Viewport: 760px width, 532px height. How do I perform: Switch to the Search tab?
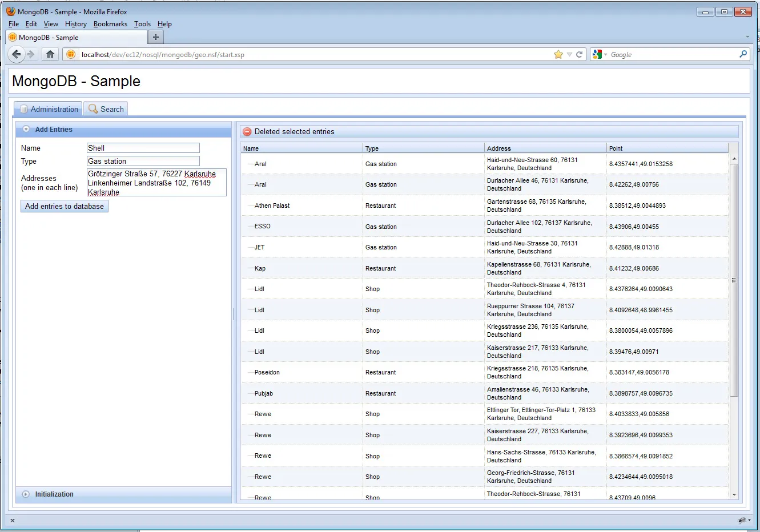tap(106, 109)
